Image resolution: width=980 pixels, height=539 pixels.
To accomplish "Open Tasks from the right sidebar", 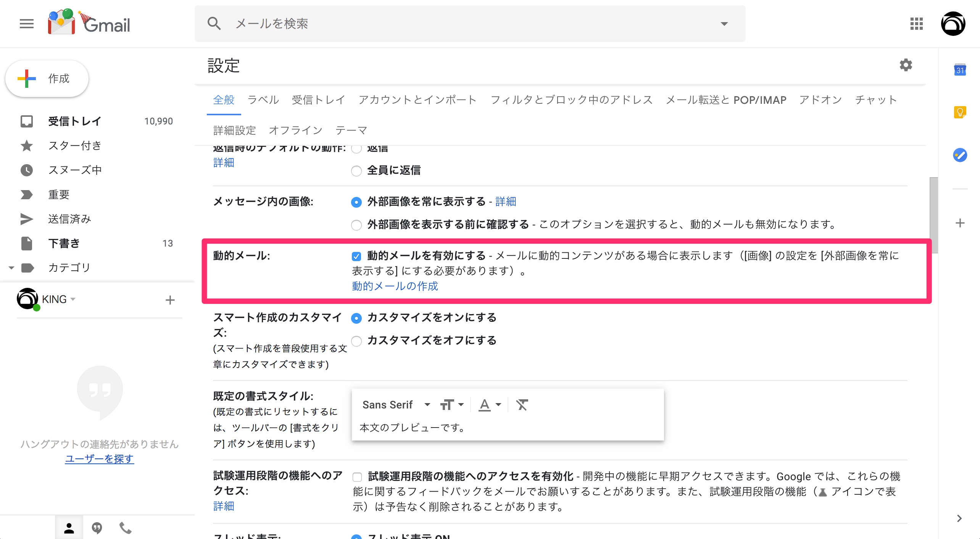I will 961,155.
